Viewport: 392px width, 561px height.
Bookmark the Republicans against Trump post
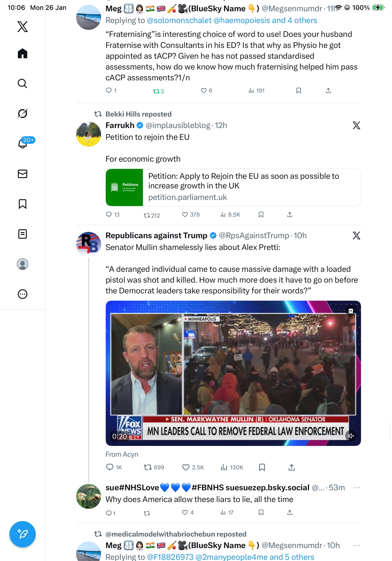click(262, 467)
